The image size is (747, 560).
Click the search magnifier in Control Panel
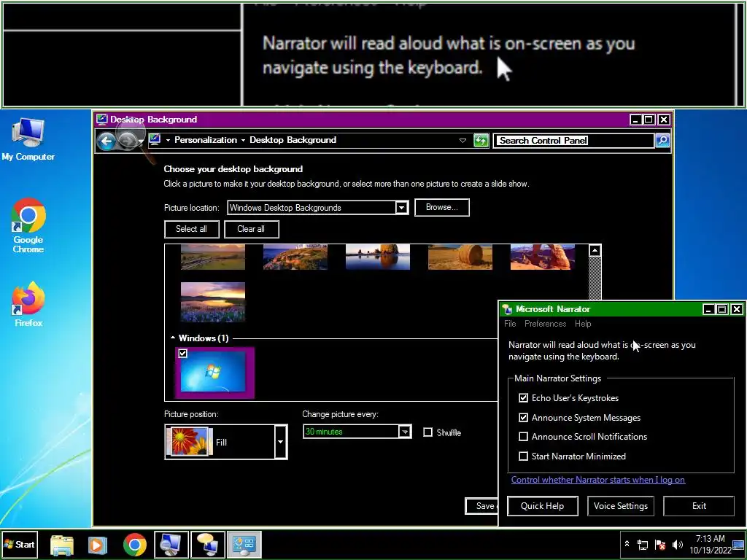[x=662, y=141]
